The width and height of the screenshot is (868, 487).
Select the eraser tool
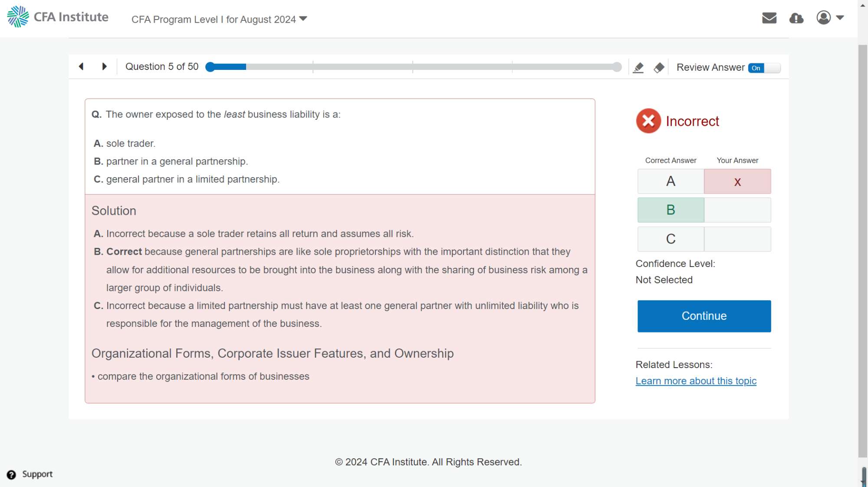click(x=659, y=68)
